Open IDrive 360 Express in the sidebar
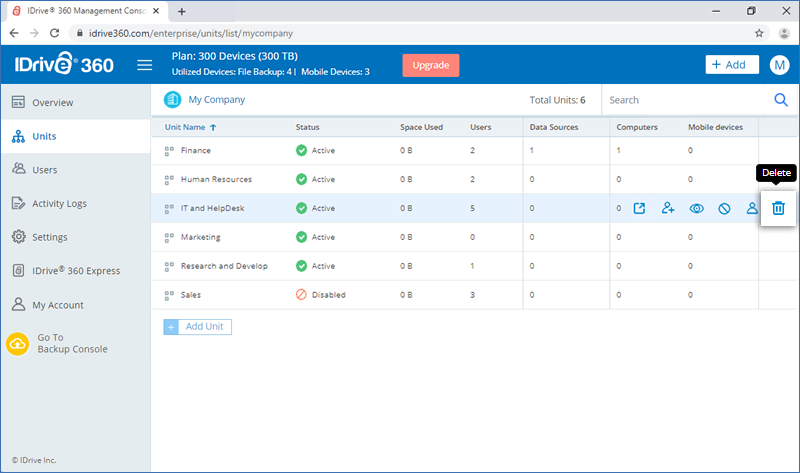Image resolution: width=800 pixels, height=473 pixels. pos(76,271)
